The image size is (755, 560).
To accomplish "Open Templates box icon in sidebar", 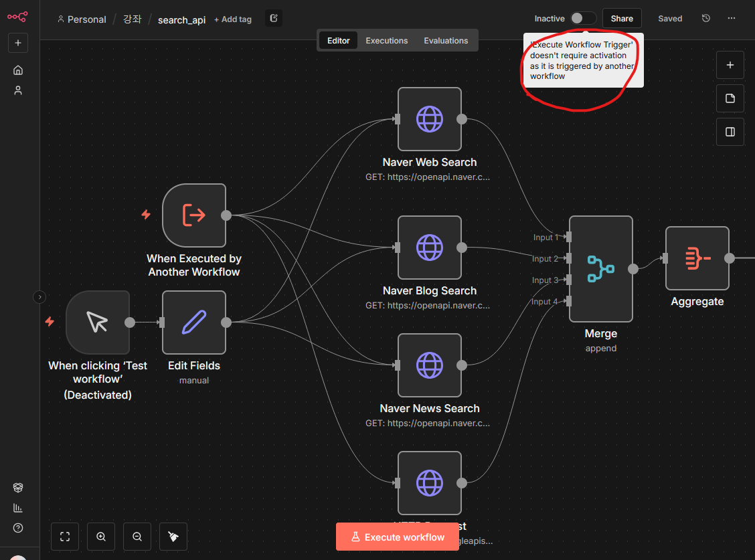I will [18, 487].
